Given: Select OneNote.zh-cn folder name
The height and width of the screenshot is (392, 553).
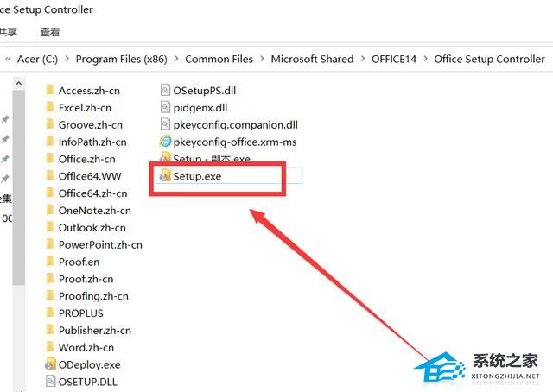Looking at the screenshot, I should (95, 211).
